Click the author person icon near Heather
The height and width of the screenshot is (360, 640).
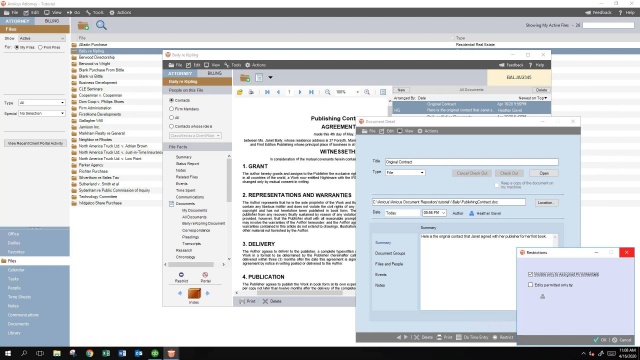pyautogui.click(x=471, y=213)
